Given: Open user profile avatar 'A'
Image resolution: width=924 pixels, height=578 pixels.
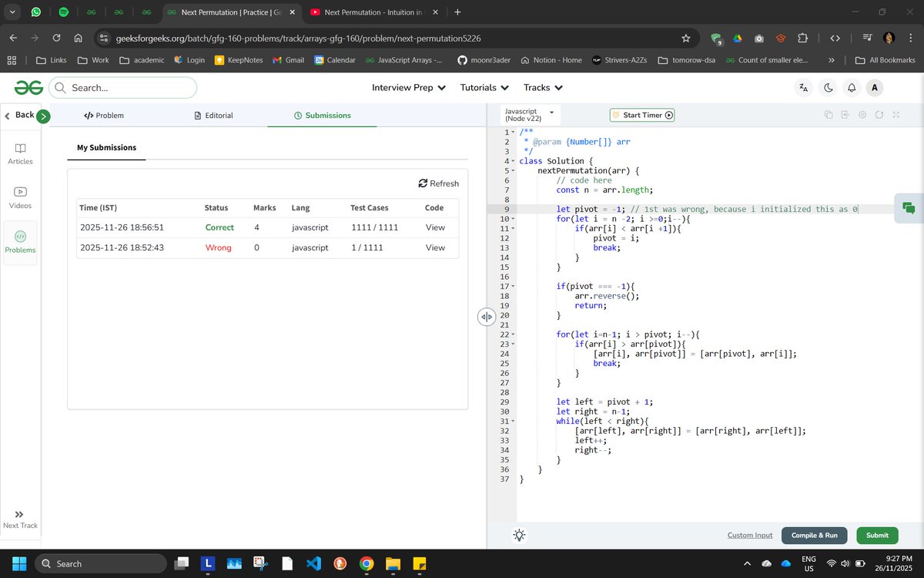Looking at the screenshot, I should [874, 88].
